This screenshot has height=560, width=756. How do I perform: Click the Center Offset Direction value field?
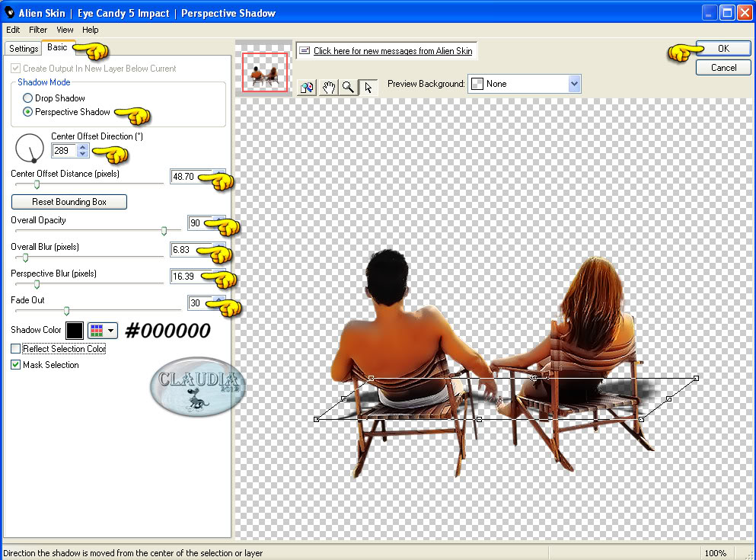[x=64, y=151]
